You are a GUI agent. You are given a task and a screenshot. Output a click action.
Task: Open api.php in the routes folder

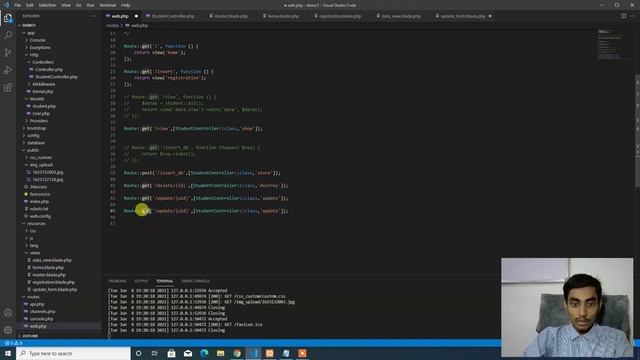[x=37, y=304]
